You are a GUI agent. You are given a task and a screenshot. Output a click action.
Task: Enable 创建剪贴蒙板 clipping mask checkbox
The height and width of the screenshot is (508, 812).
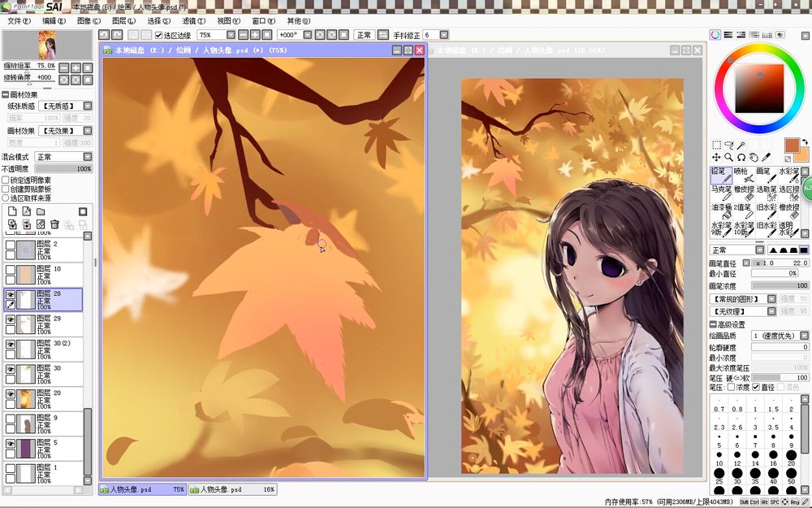[6, 189]
